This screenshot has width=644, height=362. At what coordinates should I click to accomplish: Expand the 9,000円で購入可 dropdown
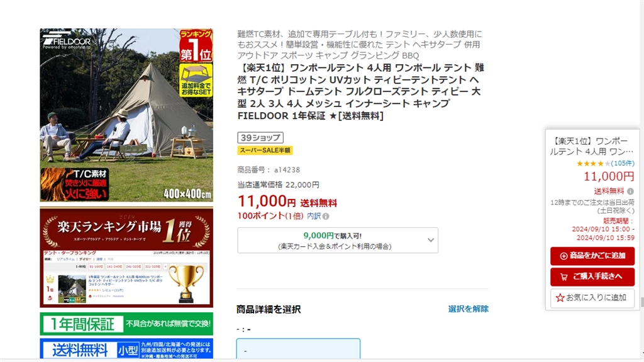[x=338, y=240]
